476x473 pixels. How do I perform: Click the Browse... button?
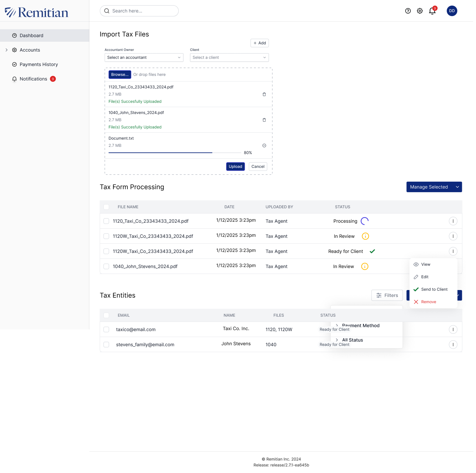click(x=120, y=75)
